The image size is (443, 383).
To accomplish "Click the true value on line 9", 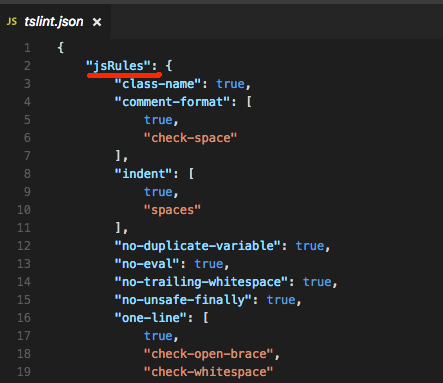I will [x=158, y=192].
